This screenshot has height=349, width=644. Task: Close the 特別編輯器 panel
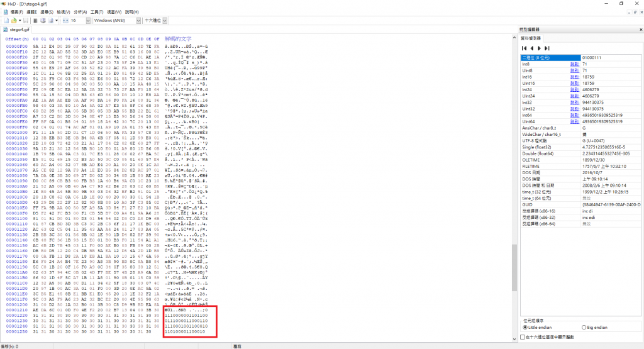click(x=641, y=30)
